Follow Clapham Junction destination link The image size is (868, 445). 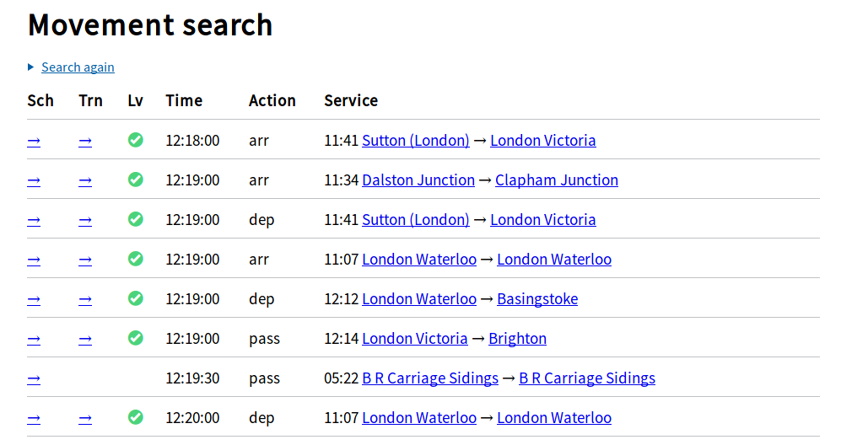tap(557, 180)
